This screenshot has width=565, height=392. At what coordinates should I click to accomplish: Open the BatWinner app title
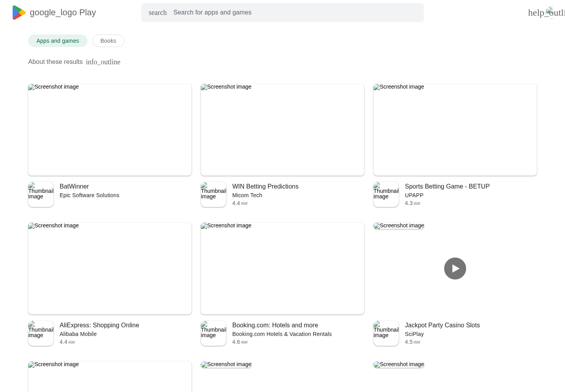(74, 187)
